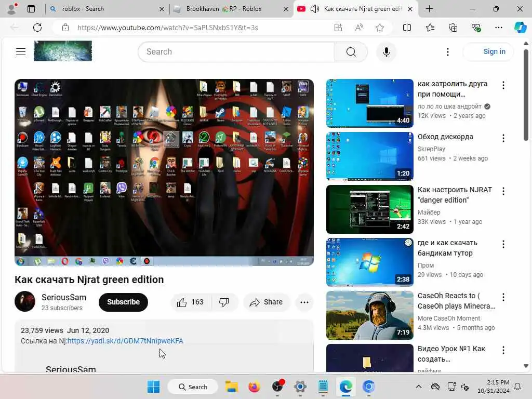Click the search magnifier button on YouTube

pyautogui.click(x=351, y=52)
